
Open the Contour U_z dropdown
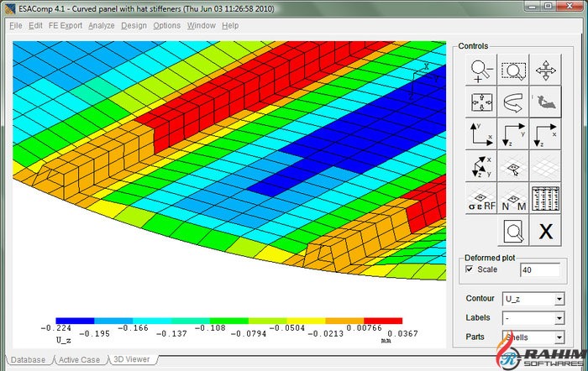533,299
